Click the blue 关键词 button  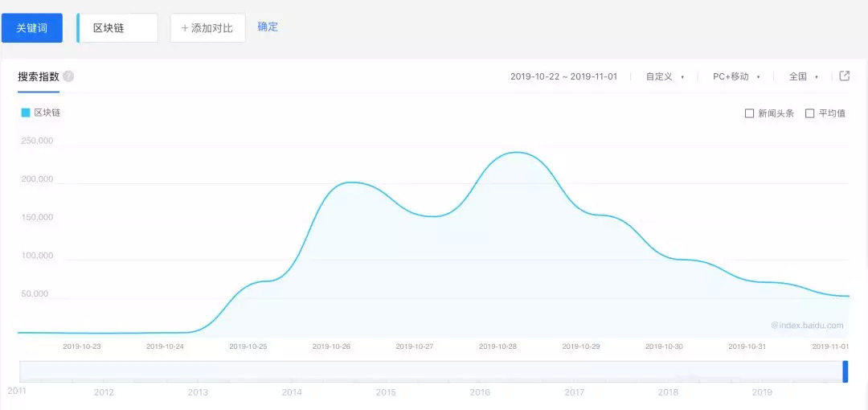32,28
